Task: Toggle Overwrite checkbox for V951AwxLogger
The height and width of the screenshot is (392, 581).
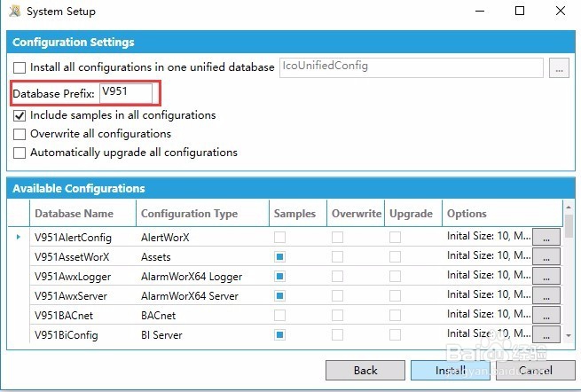Action: (337, 277)
